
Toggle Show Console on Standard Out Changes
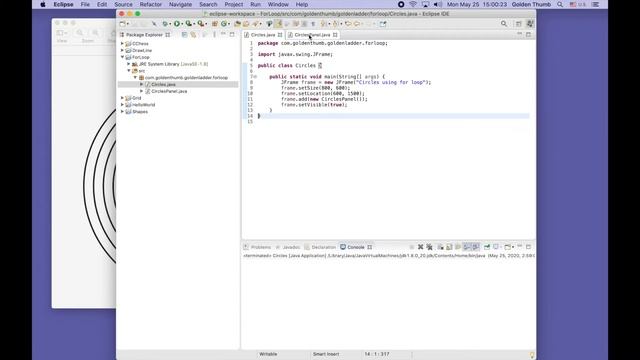(x=467, y=247)
